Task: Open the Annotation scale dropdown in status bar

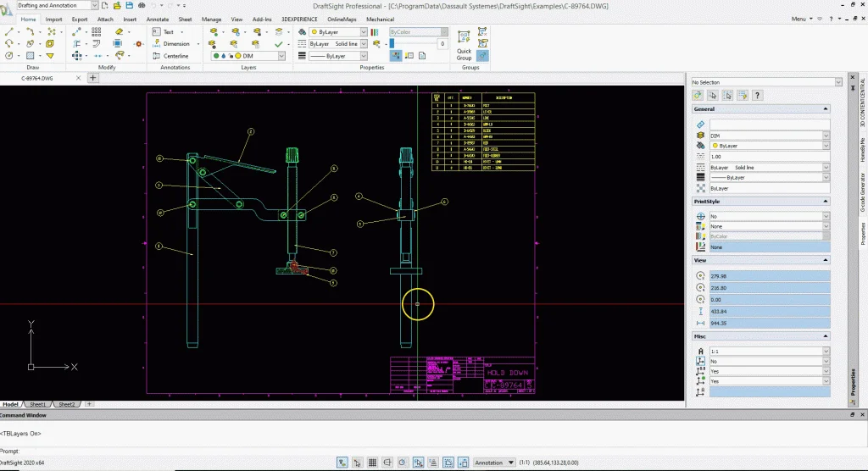Action: (x=498, y=463)
